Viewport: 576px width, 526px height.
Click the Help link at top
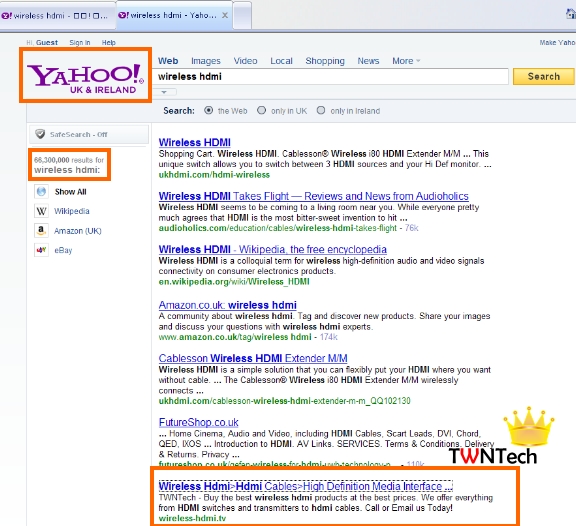pyautogui.click(x=108, y=43)
